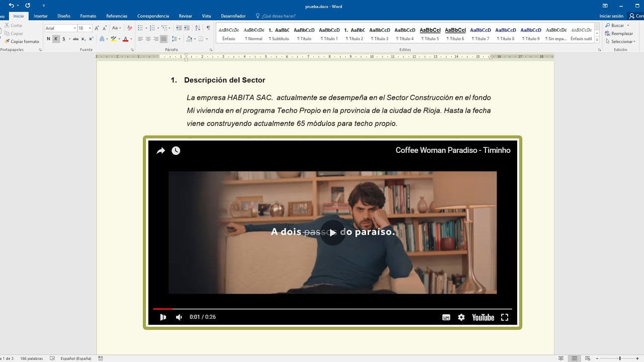644x362 pixels.
Task: Clear all formatting with the eraser icon
Action: [130, 28]
